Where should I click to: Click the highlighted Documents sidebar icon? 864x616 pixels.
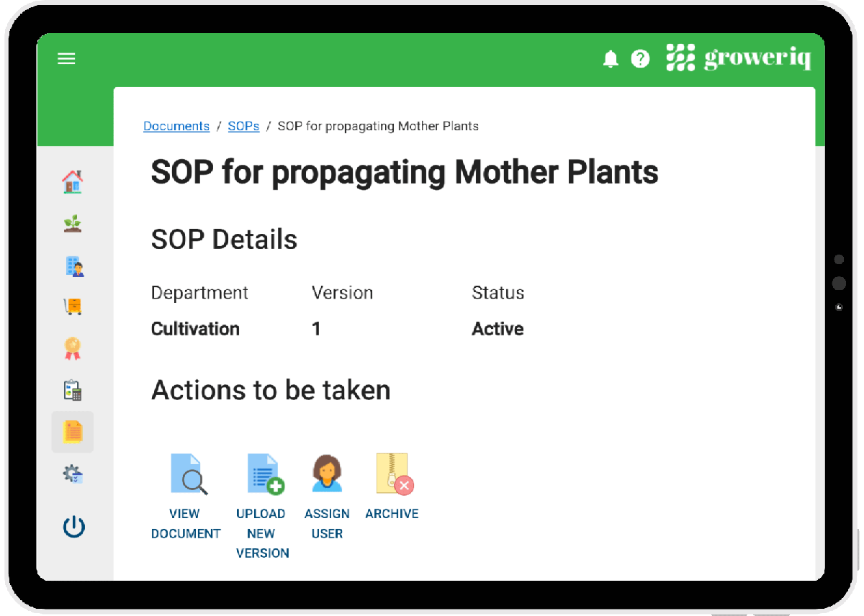click(x=73, y=432)
